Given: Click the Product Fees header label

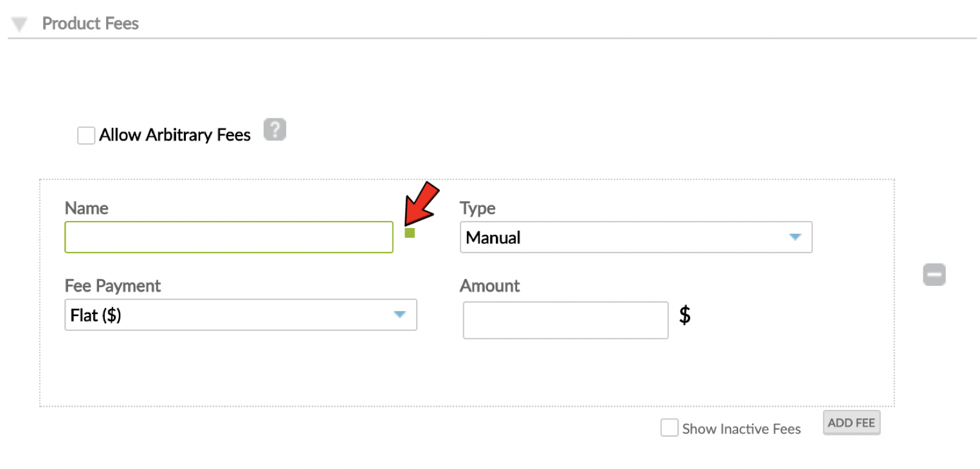Looking at the screenshot, I should click(x=90, y=23).
